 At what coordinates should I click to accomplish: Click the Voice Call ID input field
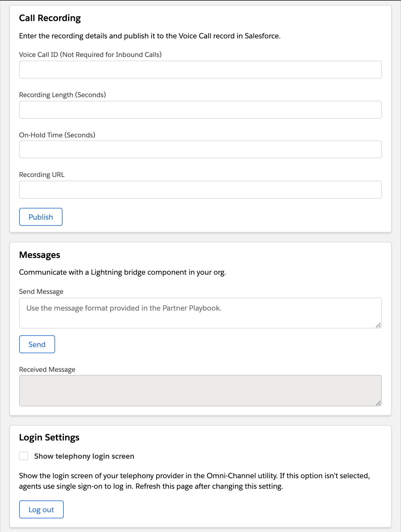point(200,69)
